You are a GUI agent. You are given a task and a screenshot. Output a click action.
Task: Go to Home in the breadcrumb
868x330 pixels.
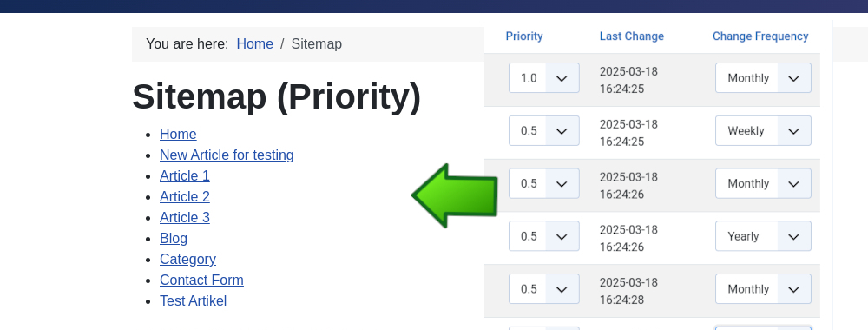pyautogui.click(x=254, y=43)
